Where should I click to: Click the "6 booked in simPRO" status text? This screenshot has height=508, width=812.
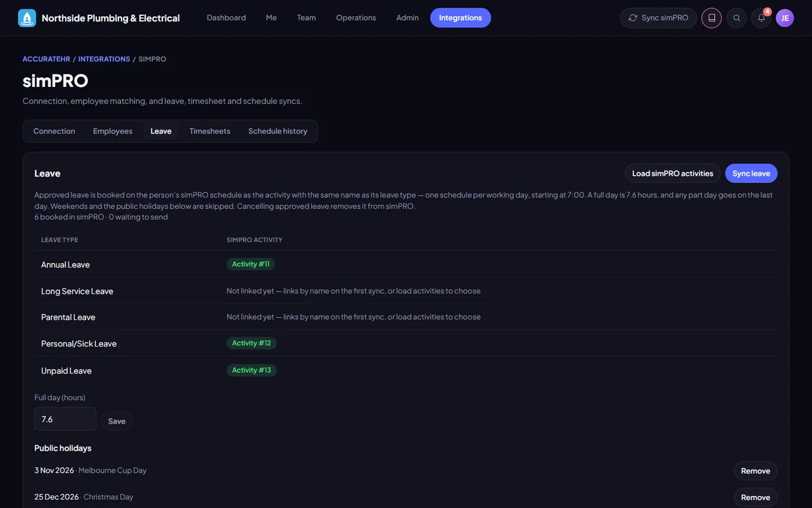pyautogui.click(x=69, y=217)
